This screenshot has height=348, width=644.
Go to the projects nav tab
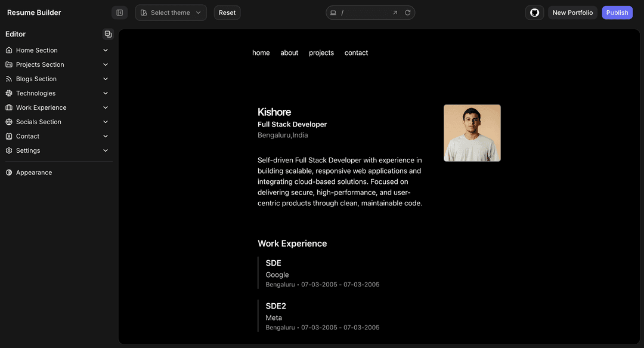tap(321, 53)
